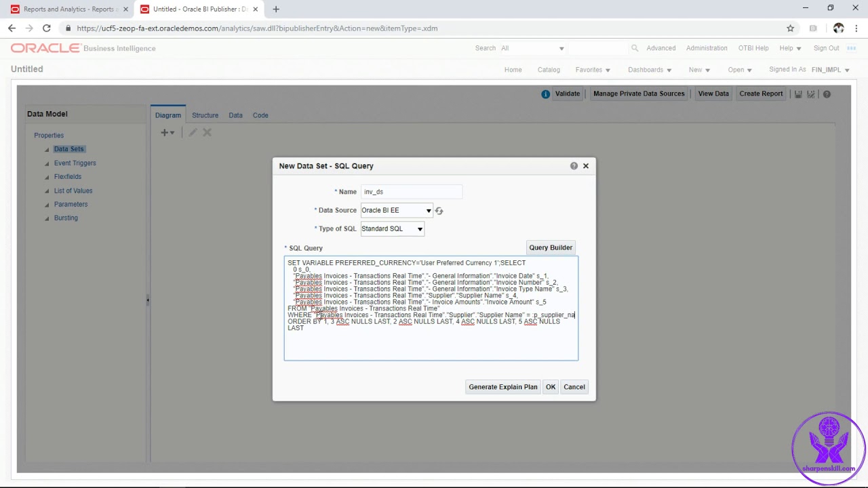
Task: Click the Name field inv_ds
Action: pyautogui.click(x=412, y=192)
